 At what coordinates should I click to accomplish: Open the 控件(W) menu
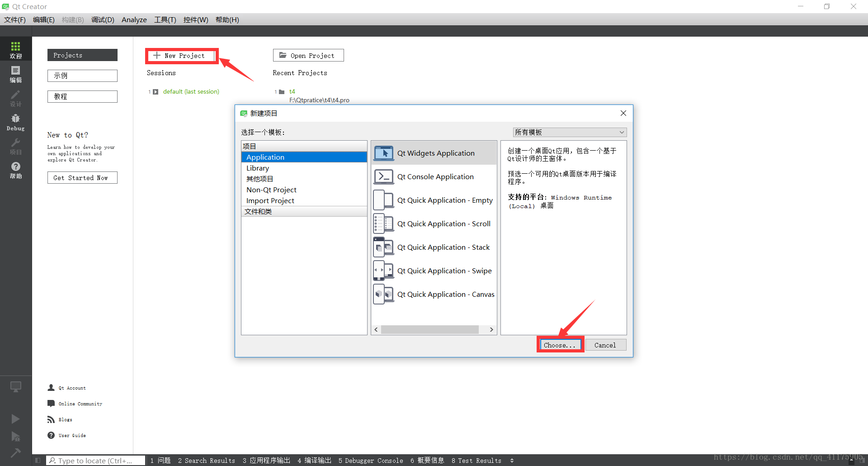(x=196, y=19)
